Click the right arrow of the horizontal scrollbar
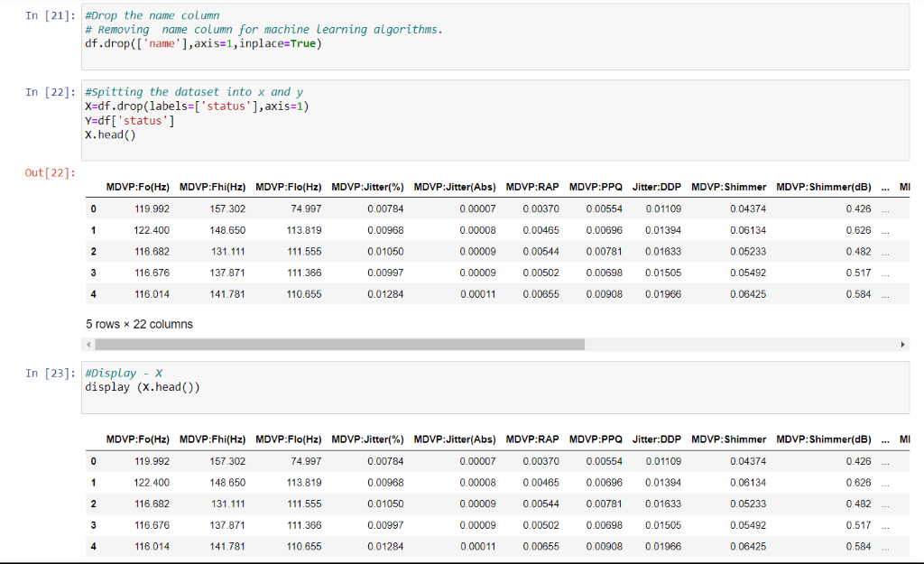The width and height of the screenshot is (924, 564). click(x=902, y=344)
